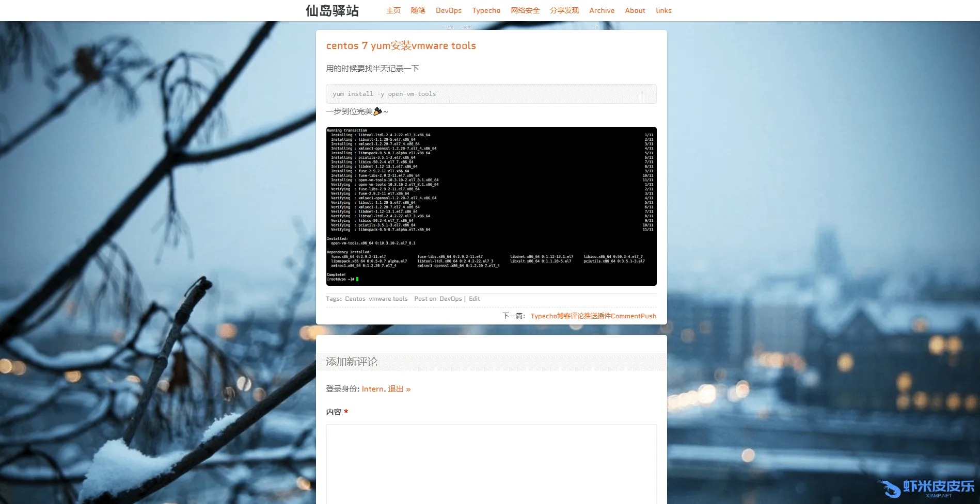Open next post Typecho CommentPush plugin link

click(x=593, y=316)
